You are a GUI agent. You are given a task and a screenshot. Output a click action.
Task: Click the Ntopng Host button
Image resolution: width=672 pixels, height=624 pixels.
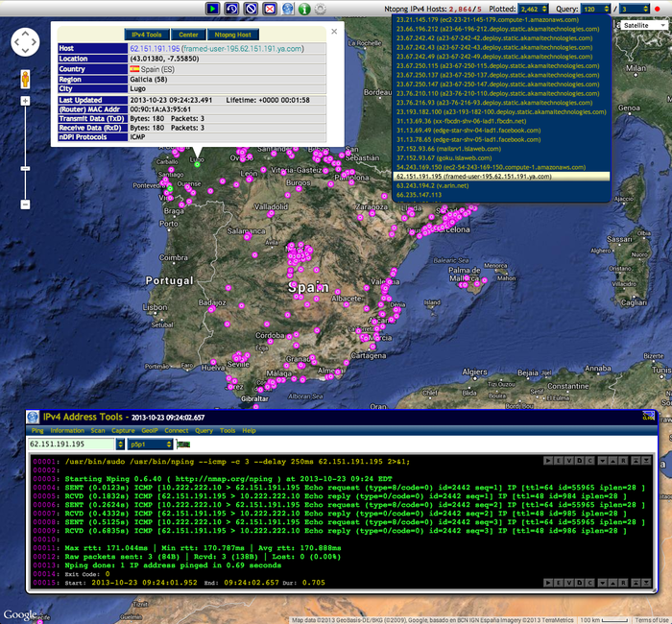[232, 34]
